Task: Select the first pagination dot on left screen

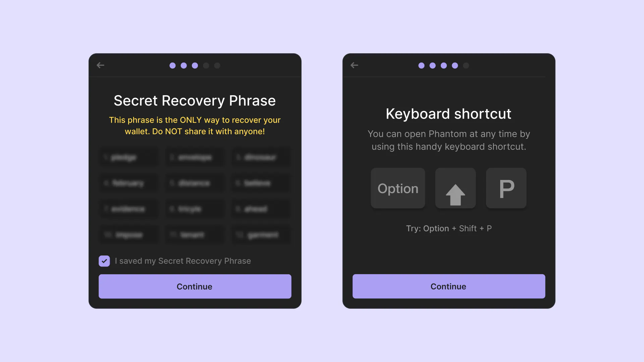Action: (173, 65)
